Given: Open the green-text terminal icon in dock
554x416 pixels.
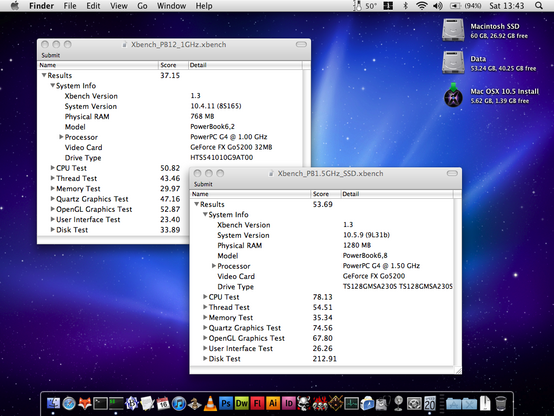Looking at the screenshot, I should click(116, 403).
